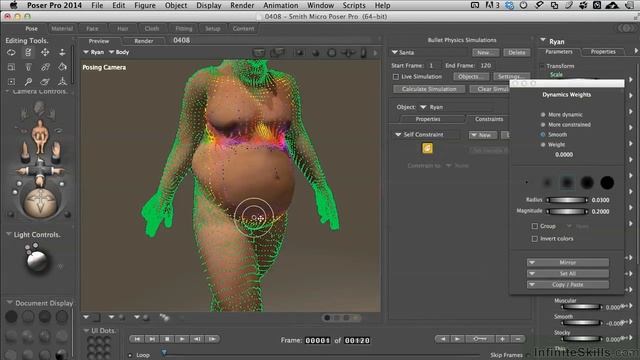Click the face camera head icon

click(40, 109)
